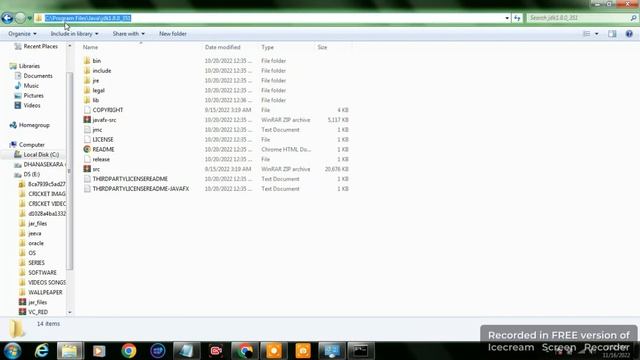Open the recent locations dropdown arrow
The width and height of the screenshot is (640, 360).
(x=29, y=18)
